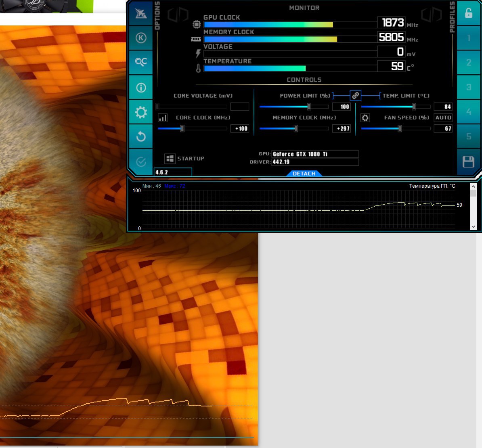Click the GPU Clock 1873 readout

coord(391,23)
